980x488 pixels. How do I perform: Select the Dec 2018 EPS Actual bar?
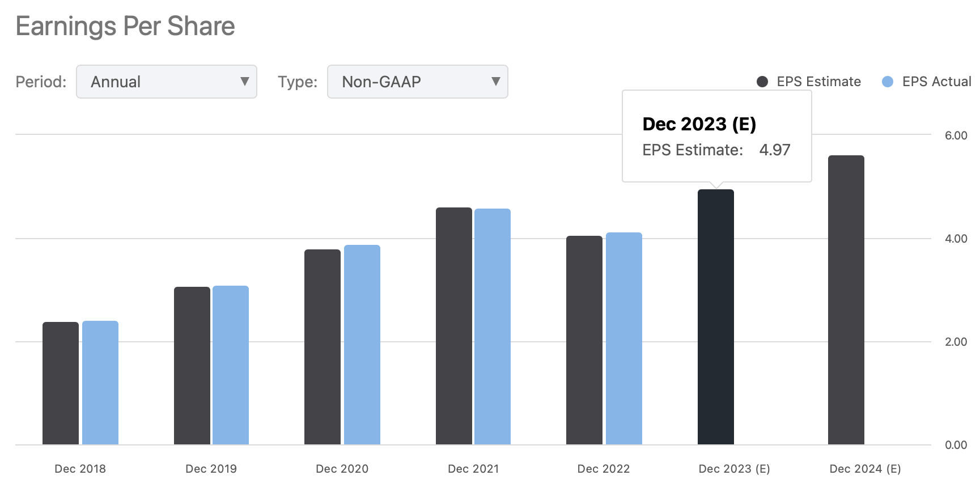point(100,383)
